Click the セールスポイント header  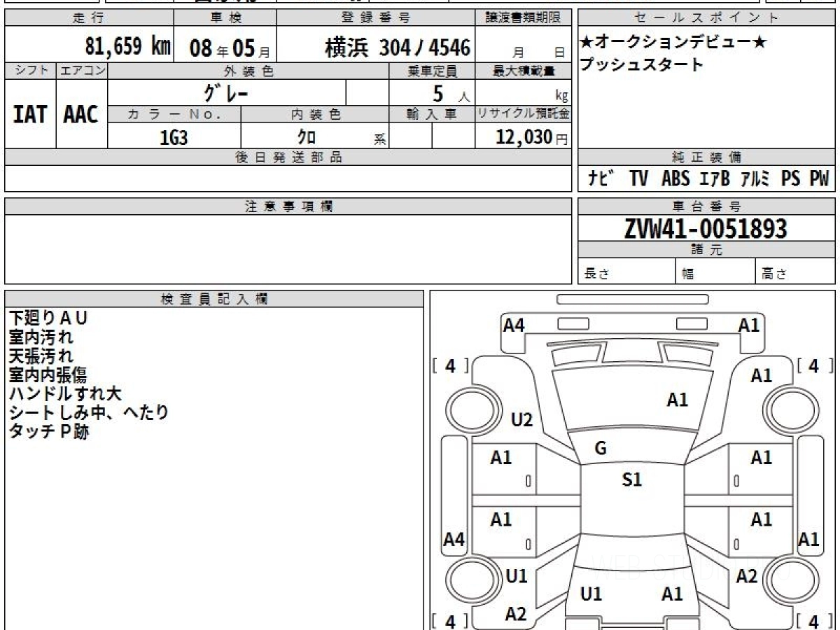click(x=707, y=17)
